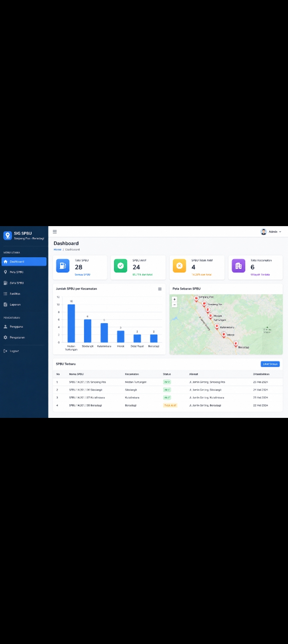Click the Logout exit icon
288x644 pixels.
pyautogui.click(x=6, y=351)
